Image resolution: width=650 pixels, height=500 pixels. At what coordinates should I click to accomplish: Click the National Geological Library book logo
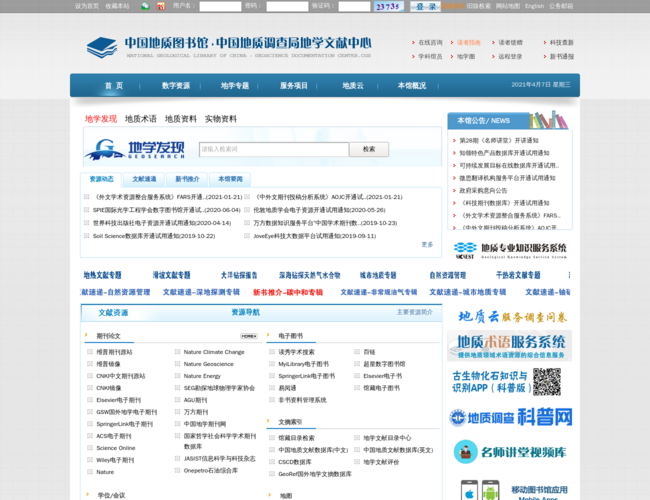[102, 47]
